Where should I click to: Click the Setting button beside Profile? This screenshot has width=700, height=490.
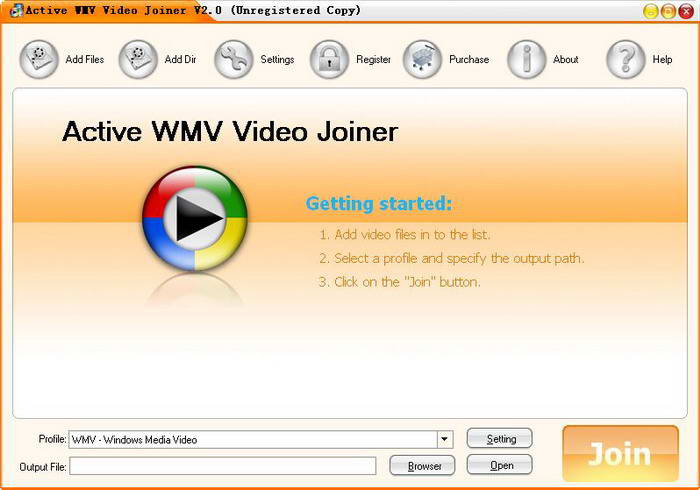tap(500, 439)
